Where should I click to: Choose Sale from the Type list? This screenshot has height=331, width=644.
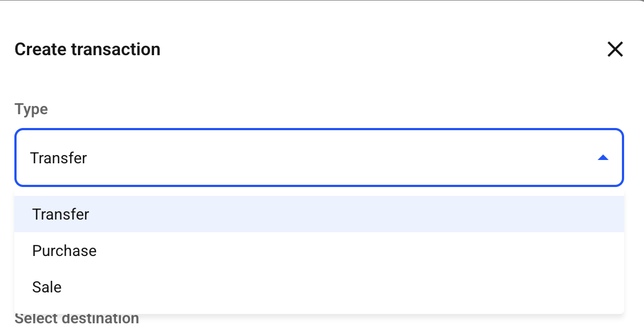click(319, 287)
